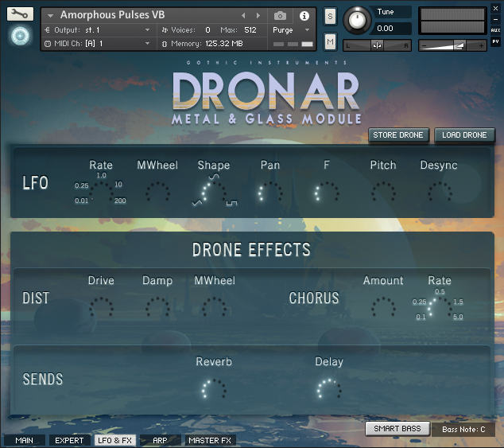Click the STORE DRONE button
Screen dimensions: 504x448
click(x=398, y=134)
